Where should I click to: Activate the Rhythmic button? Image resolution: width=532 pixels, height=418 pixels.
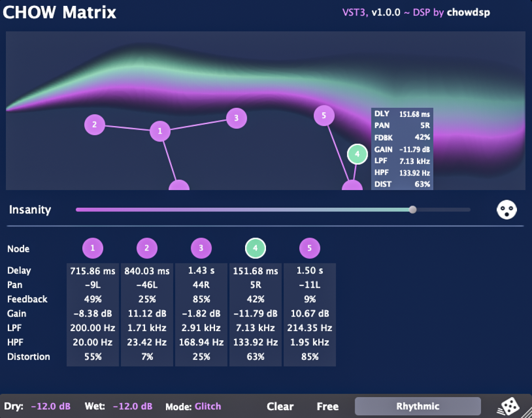(418, 406)
